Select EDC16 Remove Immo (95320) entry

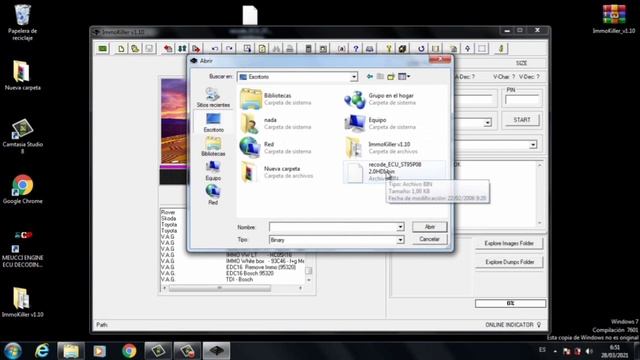point(261,267)
